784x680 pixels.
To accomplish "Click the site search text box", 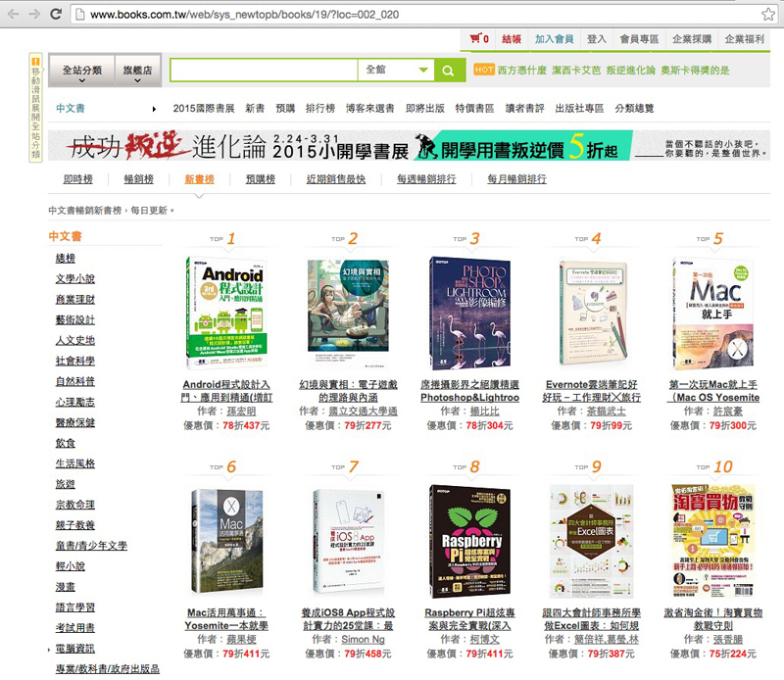I will tap(264, 70).
